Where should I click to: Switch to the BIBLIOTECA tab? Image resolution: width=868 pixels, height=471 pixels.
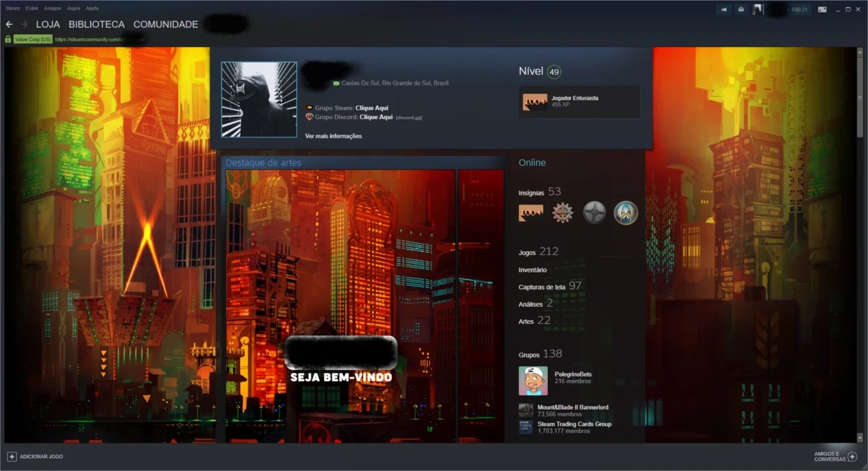pyautogui.click(x=96, y=24)
